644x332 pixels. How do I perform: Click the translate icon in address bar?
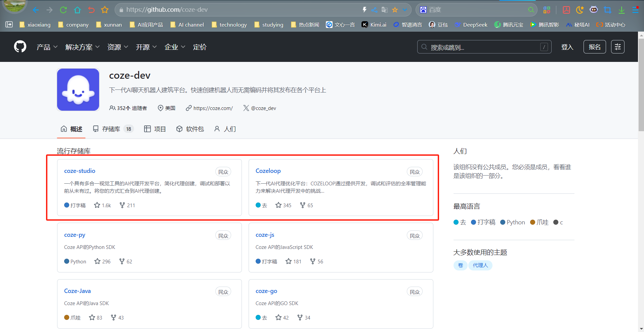(x=385, y=10)
